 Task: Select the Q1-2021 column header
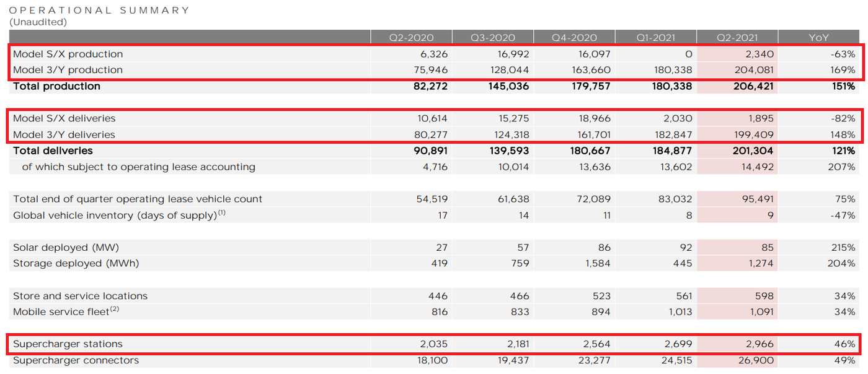click(x=655, y=38)
